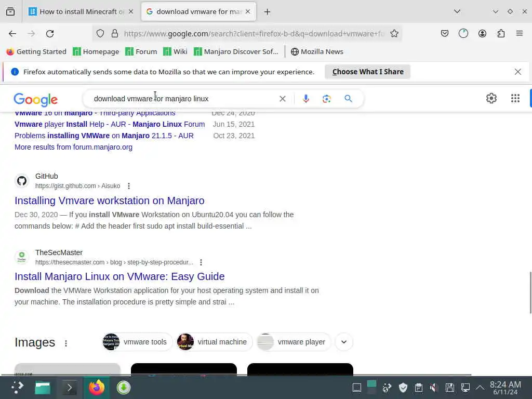Close the Minecraft tab
The image size is (532, 399).
point(131,11)
